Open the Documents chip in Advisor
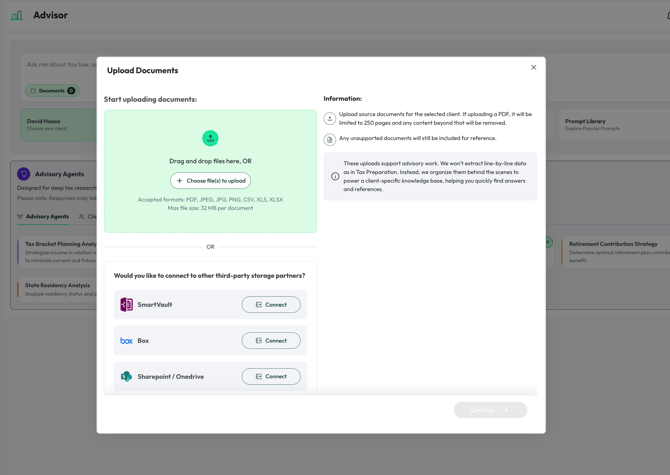Screen dimensions: 670x475 [x=53, y=91]
